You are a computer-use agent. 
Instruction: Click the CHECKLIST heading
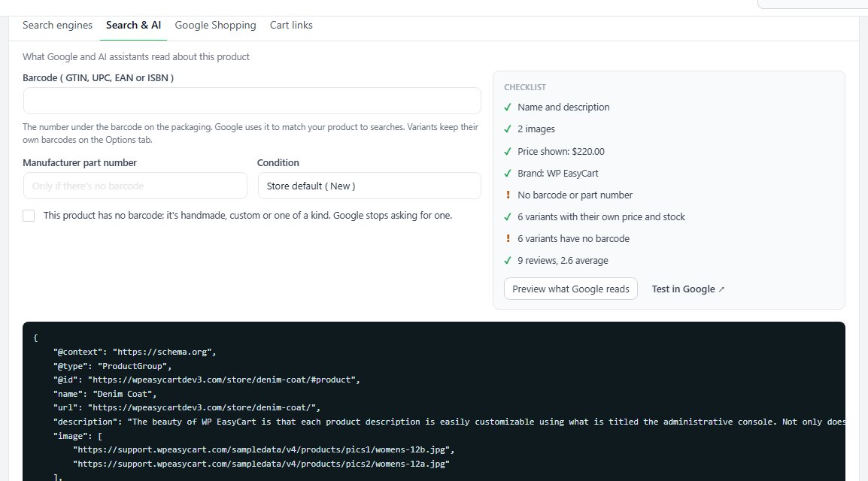click(x=525, y=87)
